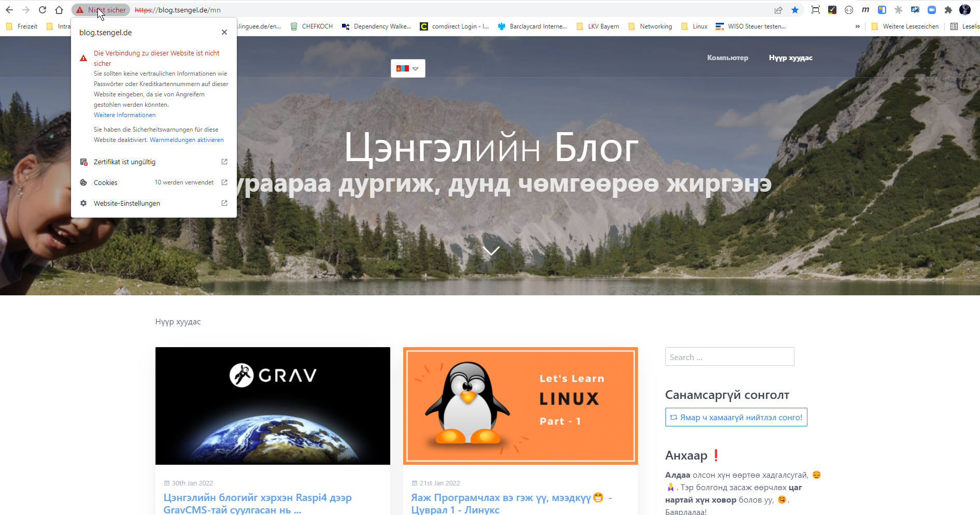Open the GRAV earth post thumbnail

pyautogui.click(x=273, y=406)
